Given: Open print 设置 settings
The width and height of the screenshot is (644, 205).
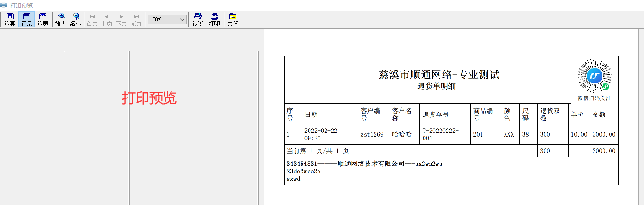Looking at the screenshot, I should [197, 19].
